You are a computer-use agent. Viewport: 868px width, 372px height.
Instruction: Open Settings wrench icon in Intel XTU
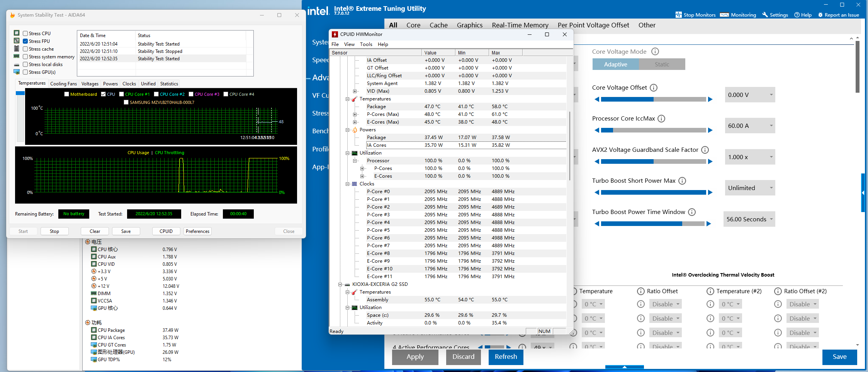click(765, 15)
